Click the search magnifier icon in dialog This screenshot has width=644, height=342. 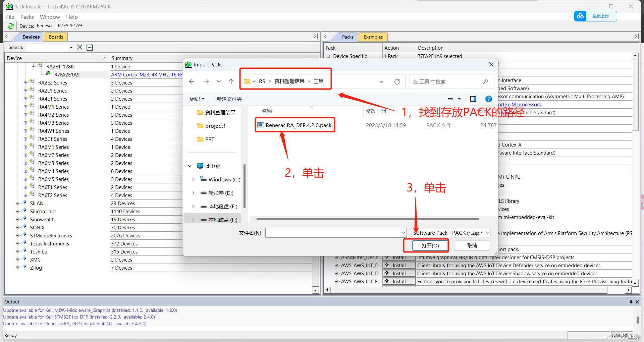pos(485,81)
